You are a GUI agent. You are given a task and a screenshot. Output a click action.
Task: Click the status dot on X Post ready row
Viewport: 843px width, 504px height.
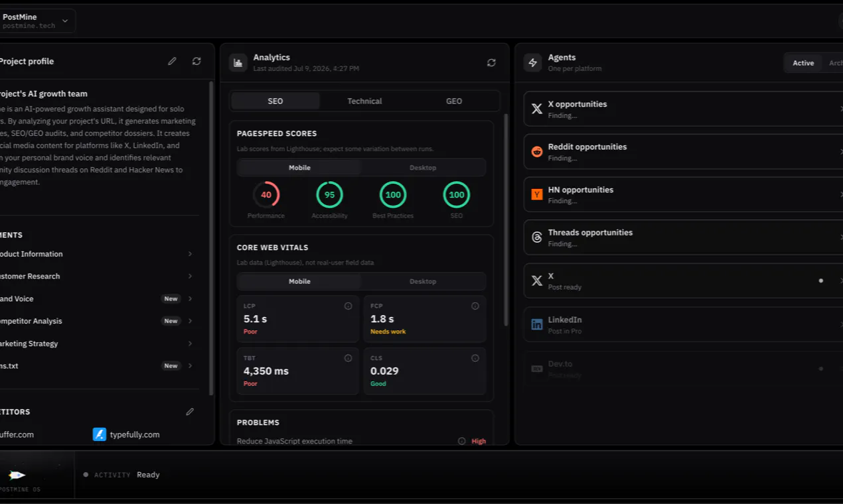click(821, 281)
